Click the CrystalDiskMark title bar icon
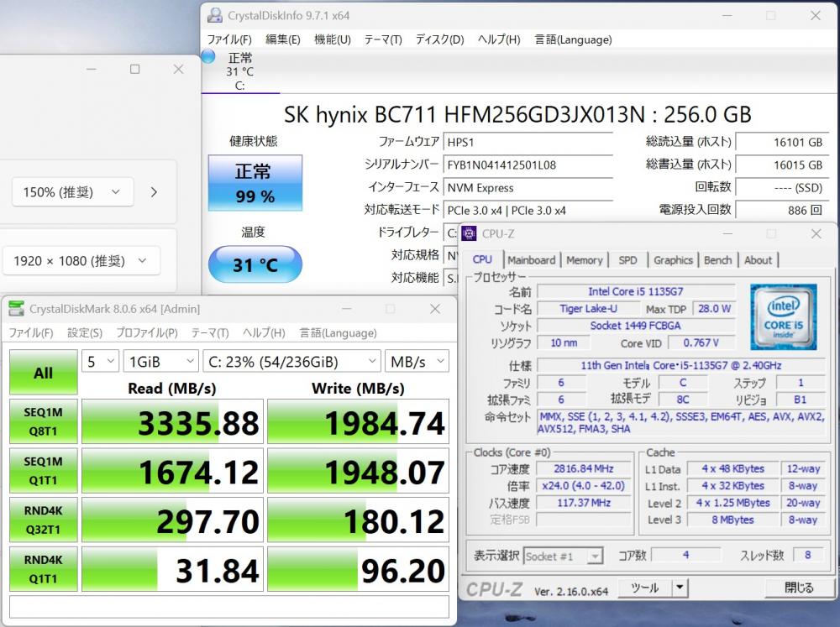The height and width of the screenshot is (627, 840). click(x=17, y=309)
